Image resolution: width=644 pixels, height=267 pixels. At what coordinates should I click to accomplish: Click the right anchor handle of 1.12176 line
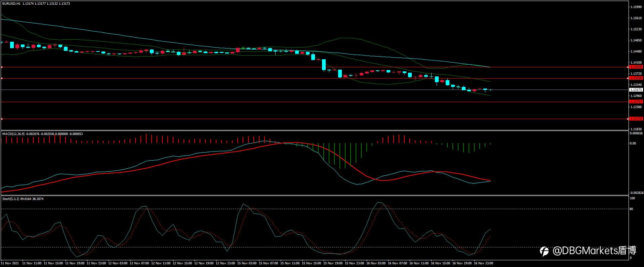pyautogui.click(x=628, y=119)
